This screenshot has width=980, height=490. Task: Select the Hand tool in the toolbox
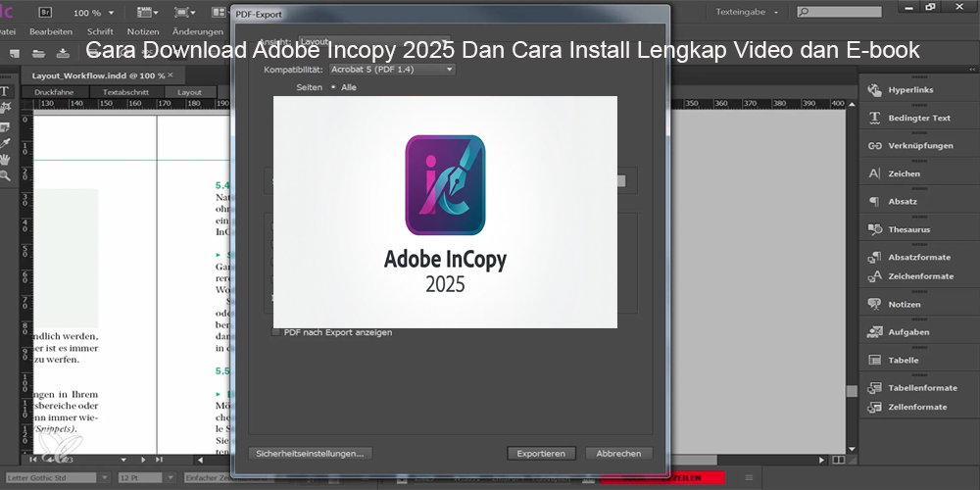click(5, 160)
